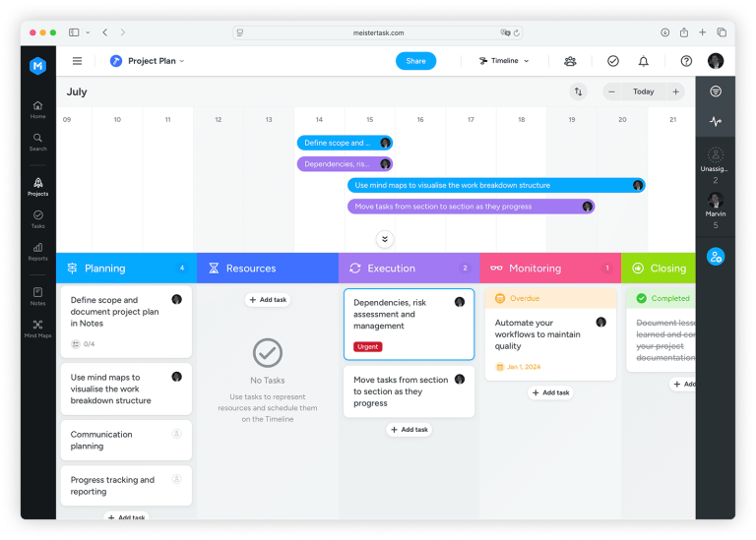Screen dimensions: 756x540
Task: Filter timeline by Marvin's avatar
Action: coord(716,200)
